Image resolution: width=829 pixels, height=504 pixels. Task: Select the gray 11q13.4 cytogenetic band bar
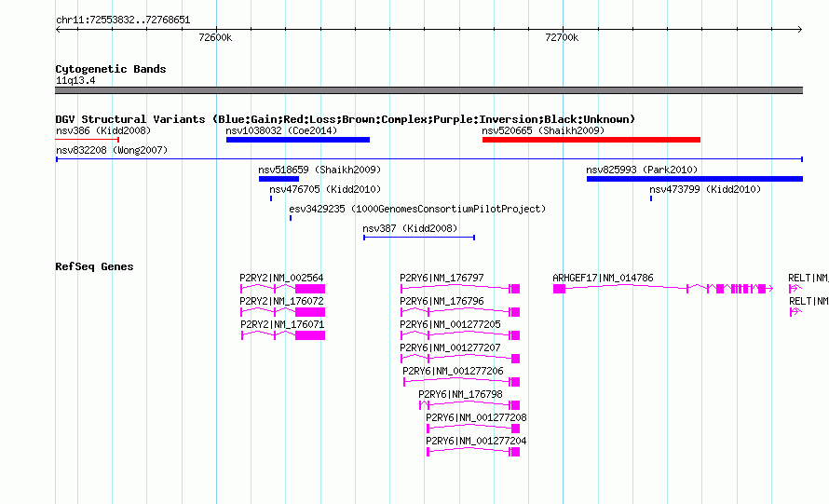pyautogui.click(x=428, y=90)
